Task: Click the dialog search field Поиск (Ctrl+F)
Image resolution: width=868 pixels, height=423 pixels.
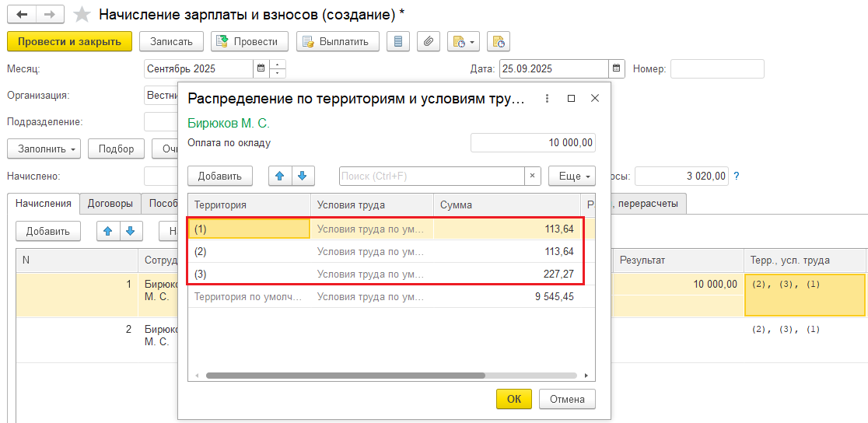Action: (432, 176)
